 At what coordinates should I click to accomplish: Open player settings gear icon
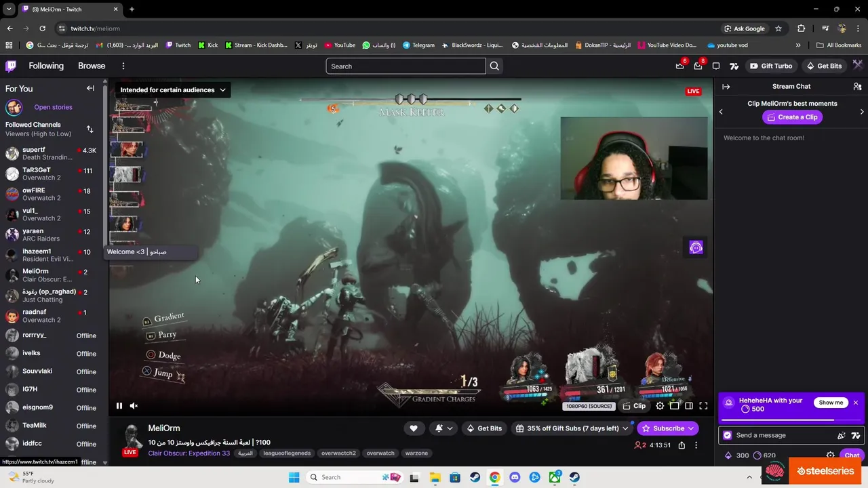(x=660, y=406)
